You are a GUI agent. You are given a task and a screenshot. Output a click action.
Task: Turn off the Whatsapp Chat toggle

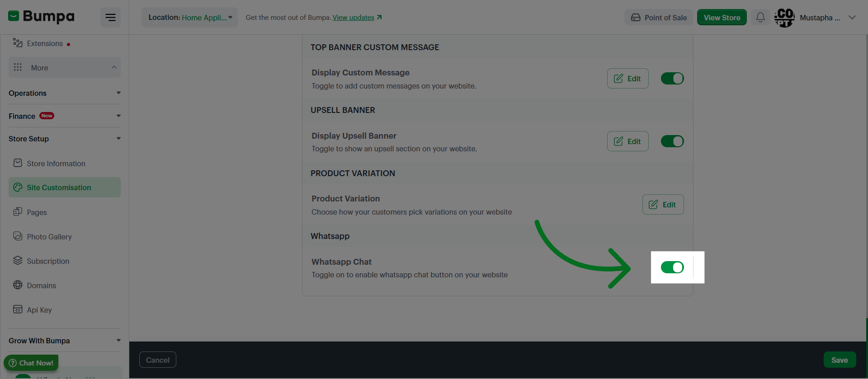click(672, 267)
